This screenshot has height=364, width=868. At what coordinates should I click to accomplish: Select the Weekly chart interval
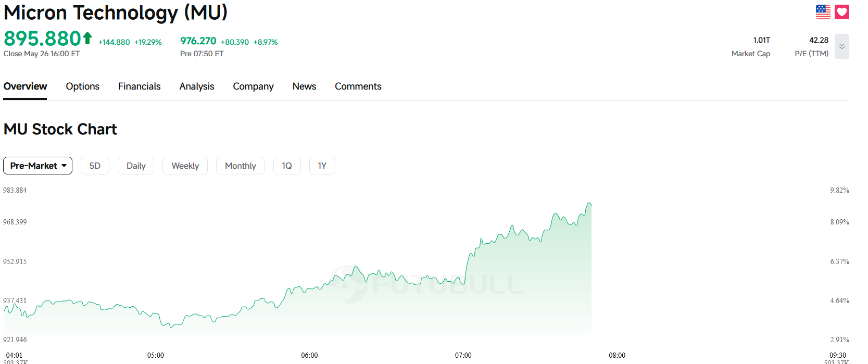point(185,166)
